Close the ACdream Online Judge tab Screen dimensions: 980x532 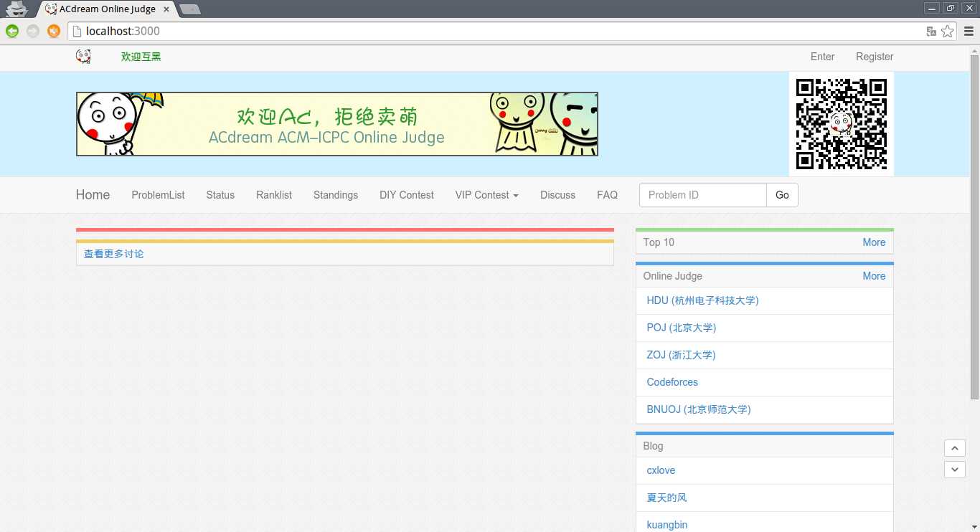166,9
